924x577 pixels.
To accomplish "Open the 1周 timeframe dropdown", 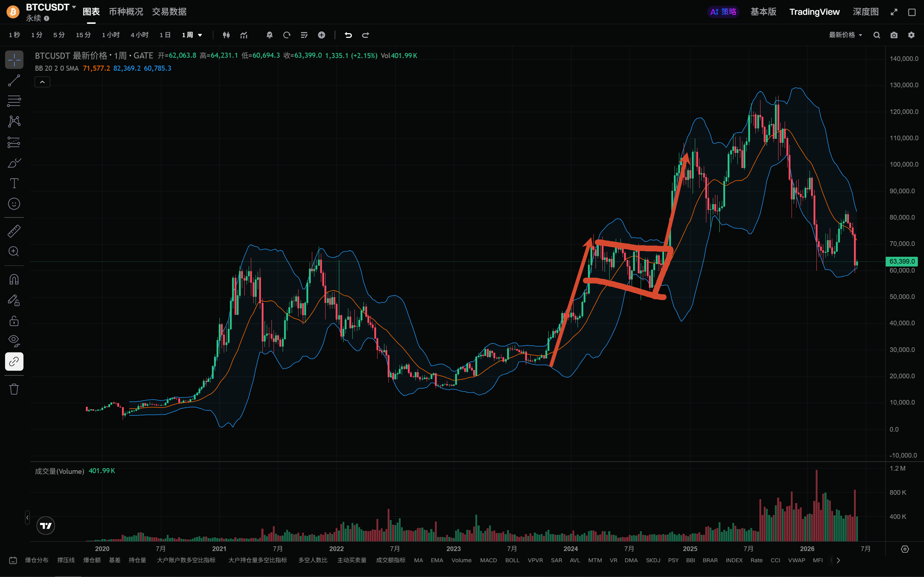I will (192, 35).
